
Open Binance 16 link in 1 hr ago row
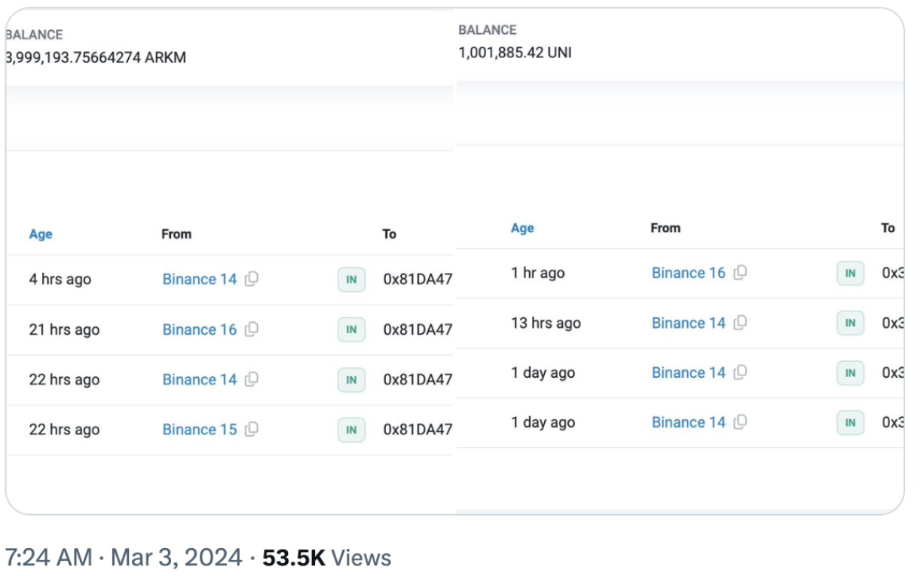pyautogui.click(x=688, y=273)
